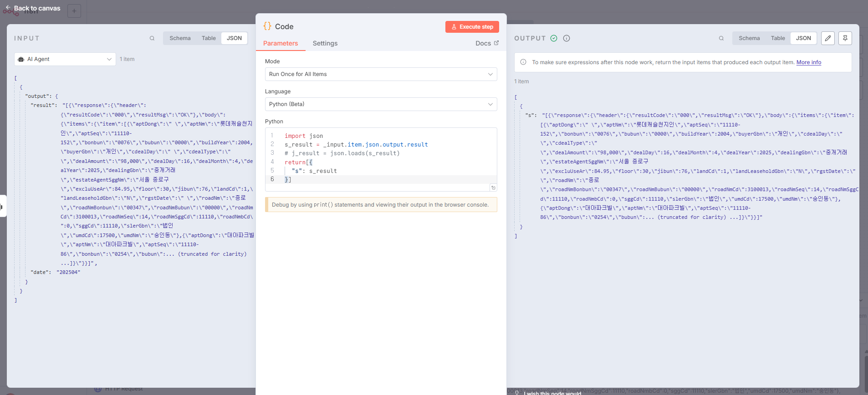Viewport: 868px width, 395px height.
Task: Edit output with the pencil icon
Action: (828, 38)
